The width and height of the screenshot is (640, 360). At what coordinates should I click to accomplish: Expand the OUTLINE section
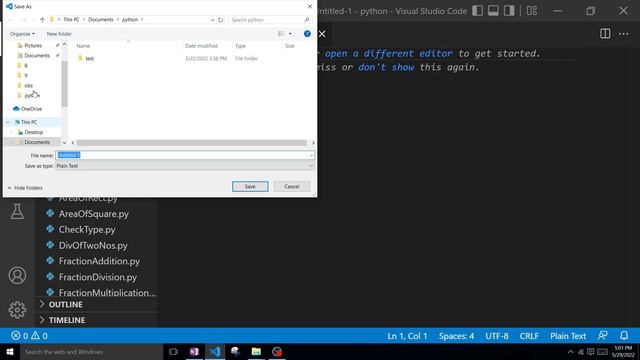coord(65,304)
